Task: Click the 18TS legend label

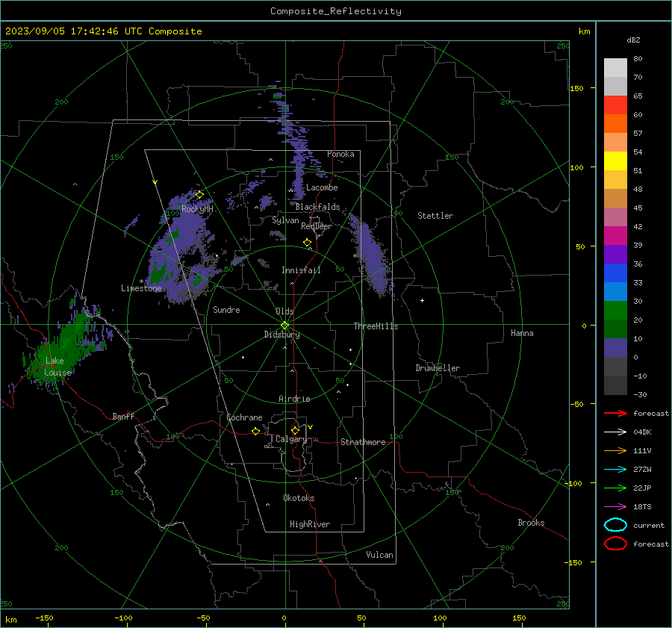Action: 642,507
